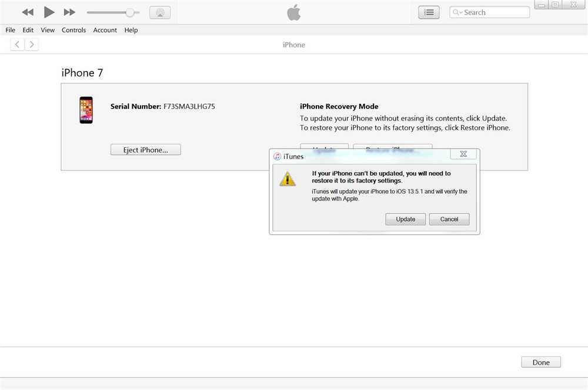This screenshot has height=390, width=588.
Task: Click the list view icon near search
Action: click(x=429, y=12)
